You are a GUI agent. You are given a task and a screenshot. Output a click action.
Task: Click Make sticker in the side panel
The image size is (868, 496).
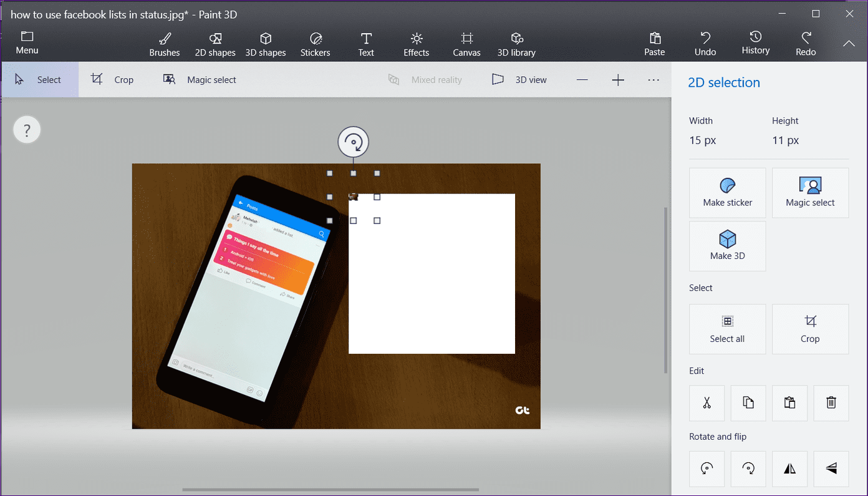(728, 193)
